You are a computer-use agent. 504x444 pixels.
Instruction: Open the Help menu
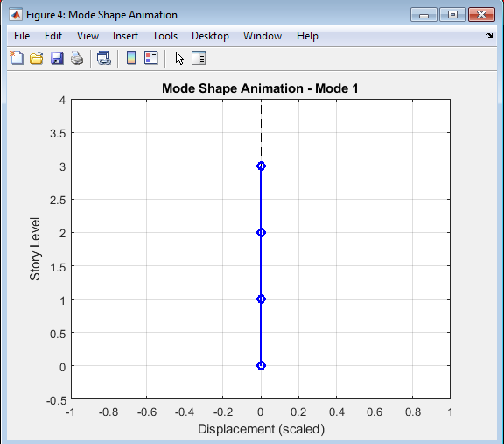click(x=307, y=36)
